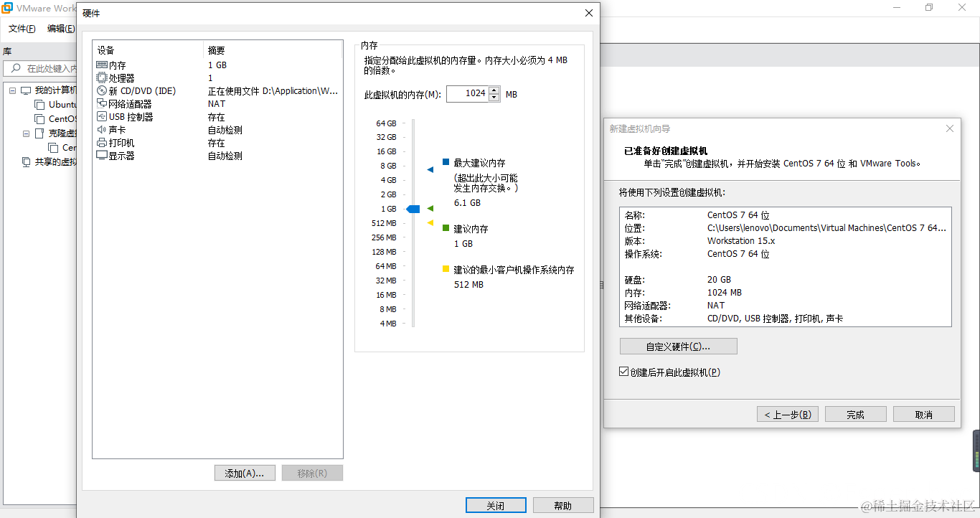980x518 pixels.
Task: Open the 文件(F) menu
Action: [21, 28]
